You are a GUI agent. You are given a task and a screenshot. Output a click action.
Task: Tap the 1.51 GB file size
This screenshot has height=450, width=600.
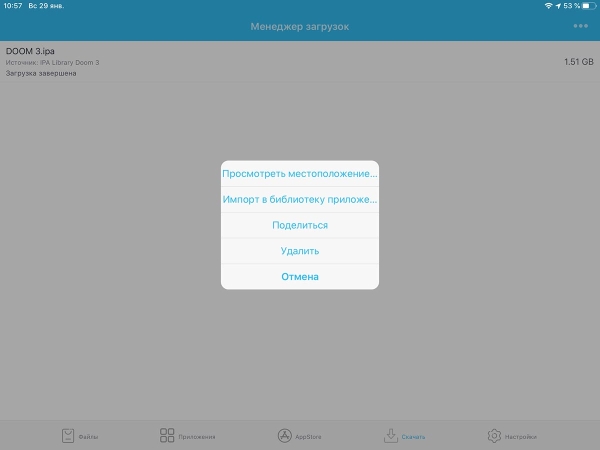578,61
